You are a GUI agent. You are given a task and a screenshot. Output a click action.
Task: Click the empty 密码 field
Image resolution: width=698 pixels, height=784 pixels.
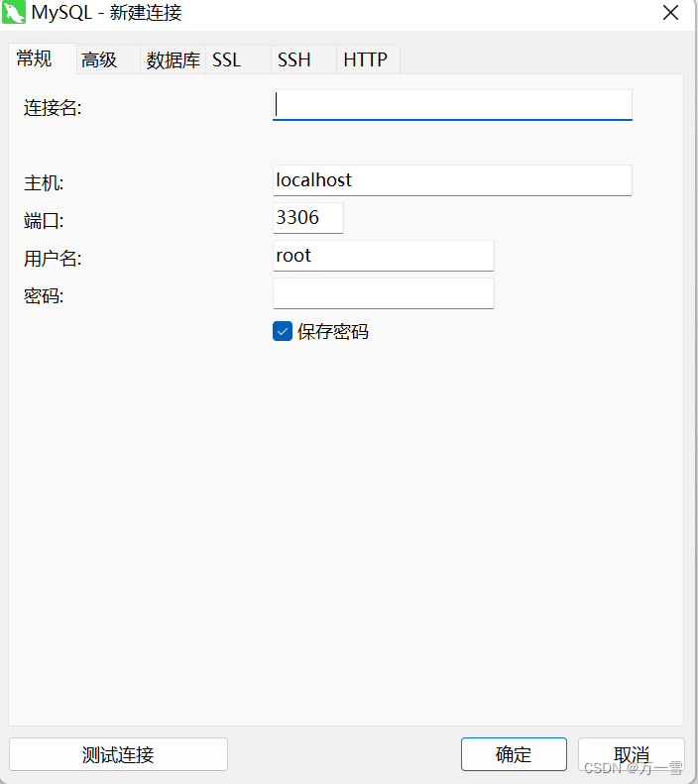[384, 293]
